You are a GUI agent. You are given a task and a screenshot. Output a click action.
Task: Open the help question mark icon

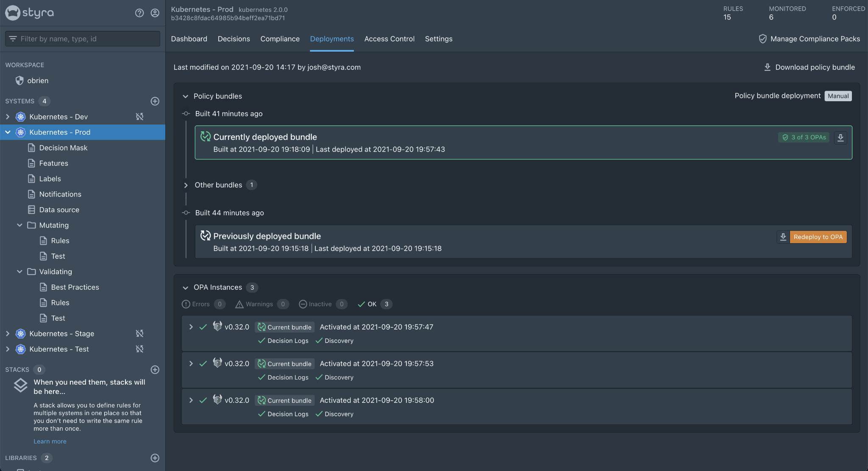[139, 13]
